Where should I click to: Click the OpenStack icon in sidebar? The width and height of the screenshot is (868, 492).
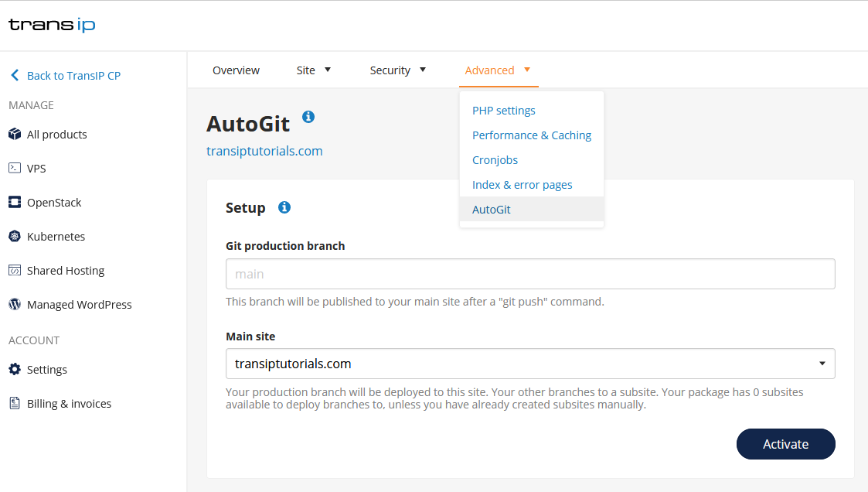pyautogui.click(x=15, y=202)
